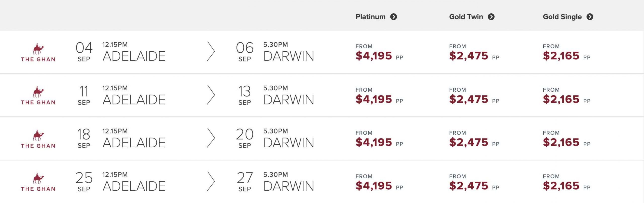This screenshot has height=203, width=644.
Task: Select the $2,475 Gold Twin fare for 11 Sep
Action: [468, 99]
